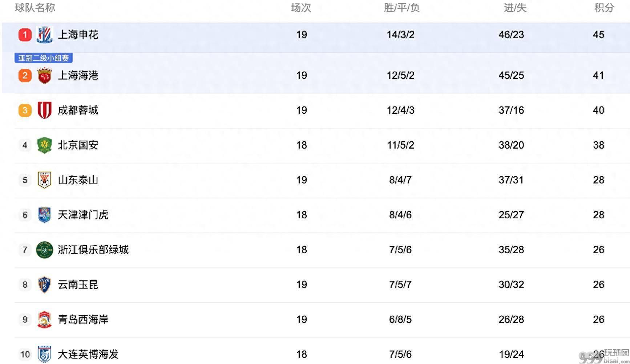Select the 进/失 column header
Screen dimensions: 630x364
[x=515, y=8]
